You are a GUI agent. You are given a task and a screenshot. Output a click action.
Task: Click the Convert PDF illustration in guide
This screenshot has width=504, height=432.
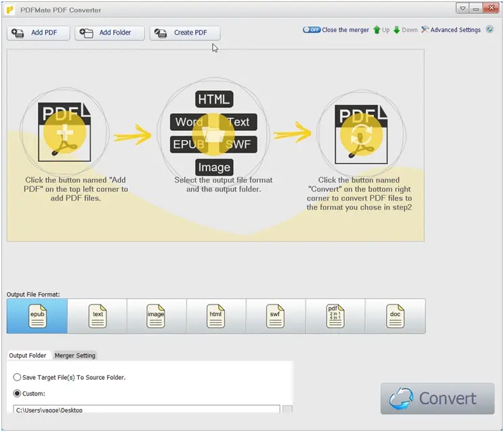click(x=361, y=134)
